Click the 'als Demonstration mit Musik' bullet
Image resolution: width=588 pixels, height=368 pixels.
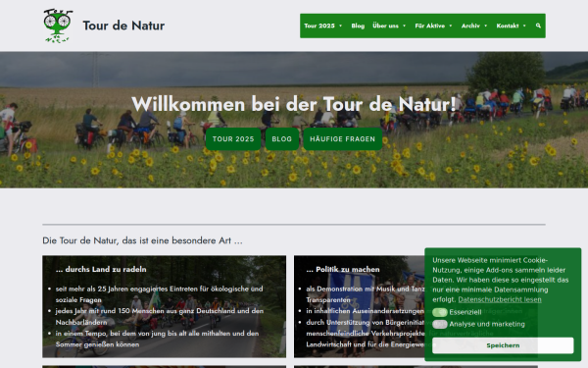(366, 294)
